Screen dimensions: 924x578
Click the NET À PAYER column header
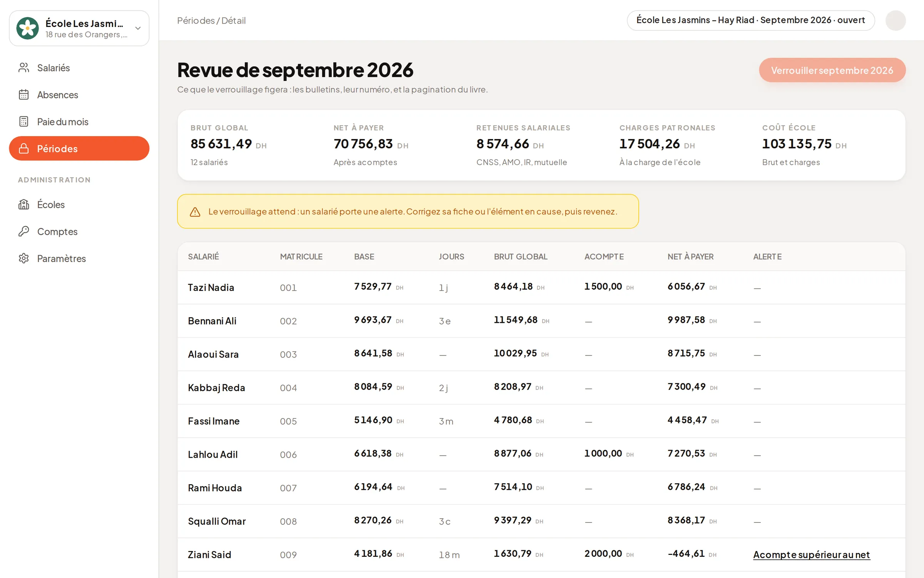(x=690, y=257)
